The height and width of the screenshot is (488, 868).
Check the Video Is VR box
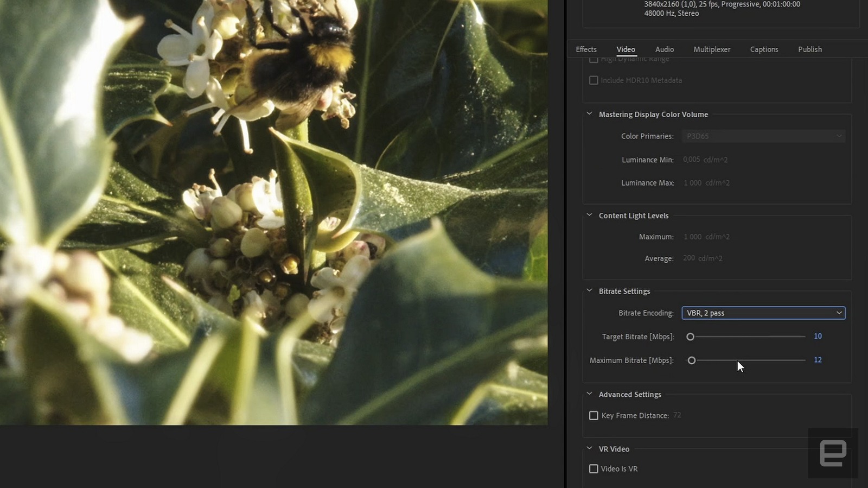point(593,469)
